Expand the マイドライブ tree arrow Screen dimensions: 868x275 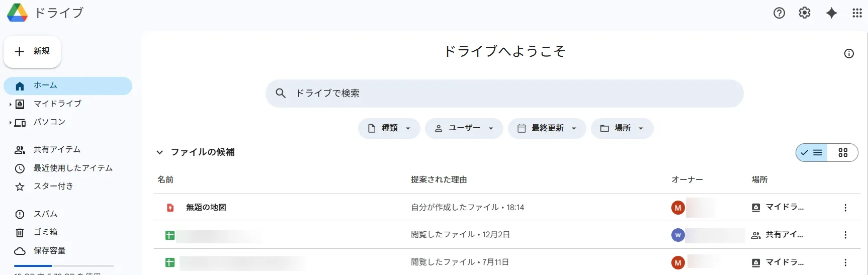tap(10, 104)
